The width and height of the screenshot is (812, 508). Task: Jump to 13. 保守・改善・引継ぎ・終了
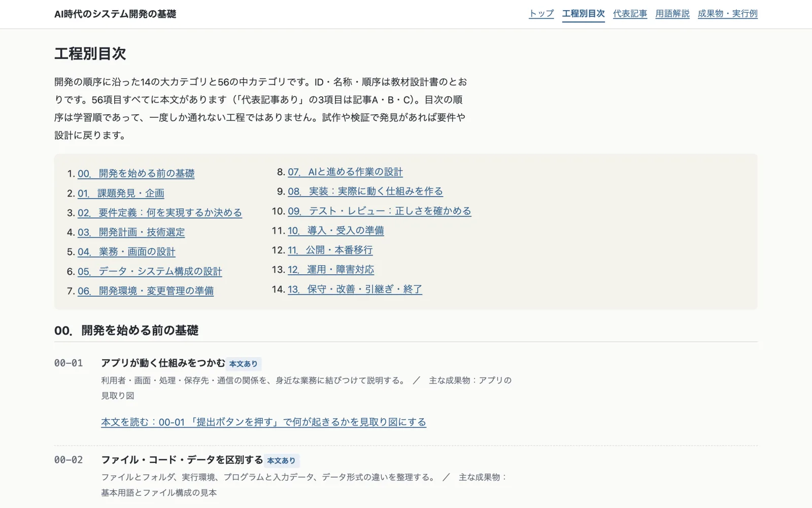pyautogui.click(x=355, y=290)
